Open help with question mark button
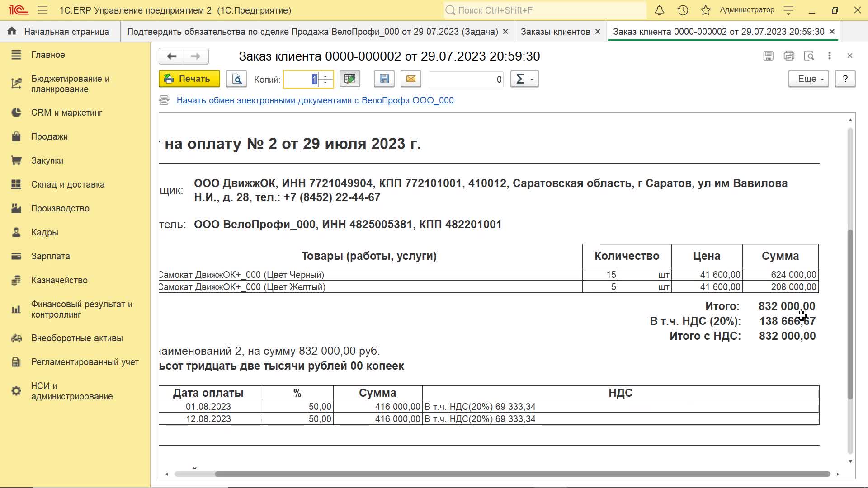The width and height of the screenshot is (868, 488). (845, 79)
